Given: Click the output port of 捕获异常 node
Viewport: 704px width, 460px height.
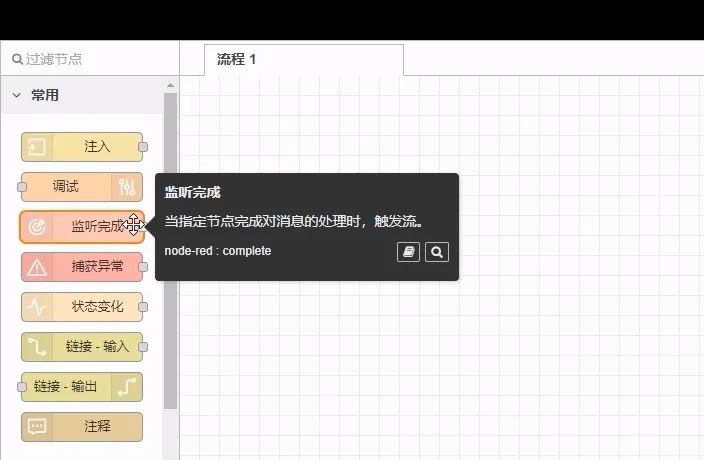Looking at the screenshot, I should (x=143, y=267).
